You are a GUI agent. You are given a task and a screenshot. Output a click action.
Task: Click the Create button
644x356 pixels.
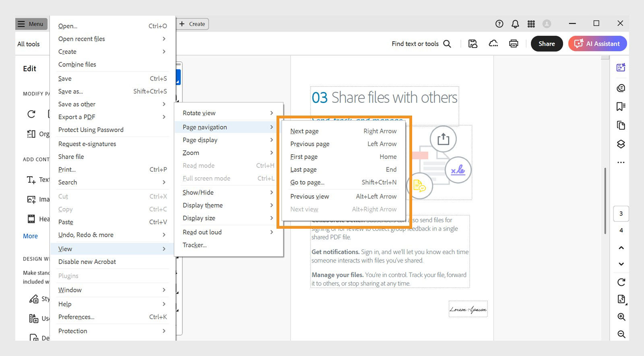192,24
